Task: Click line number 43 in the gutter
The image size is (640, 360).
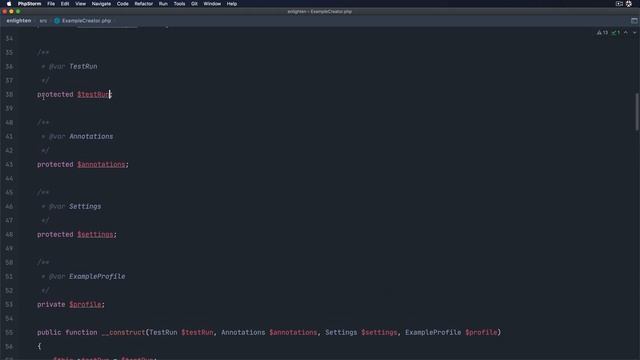Action: 9,164
